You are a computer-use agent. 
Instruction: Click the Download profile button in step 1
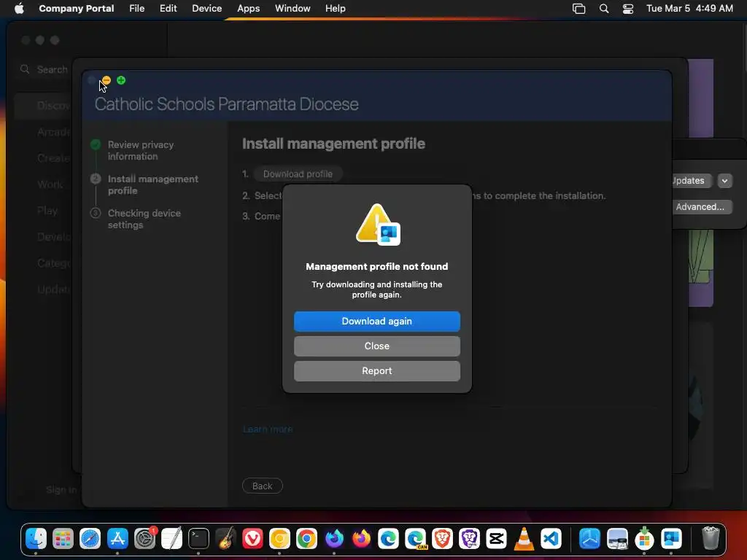(298, 174)
